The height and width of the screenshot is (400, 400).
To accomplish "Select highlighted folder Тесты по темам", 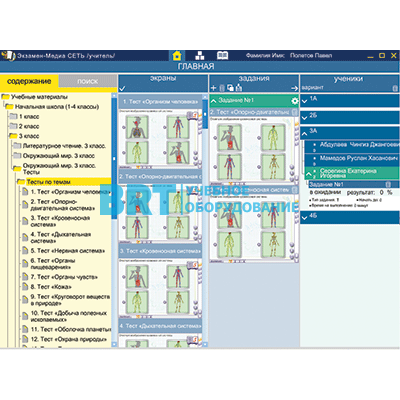I will point(64,182).
